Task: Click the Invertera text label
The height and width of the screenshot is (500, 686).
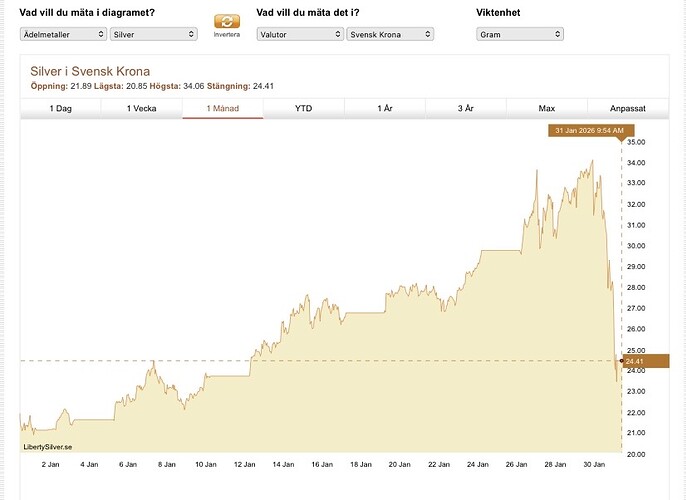Action: [227, 35]
